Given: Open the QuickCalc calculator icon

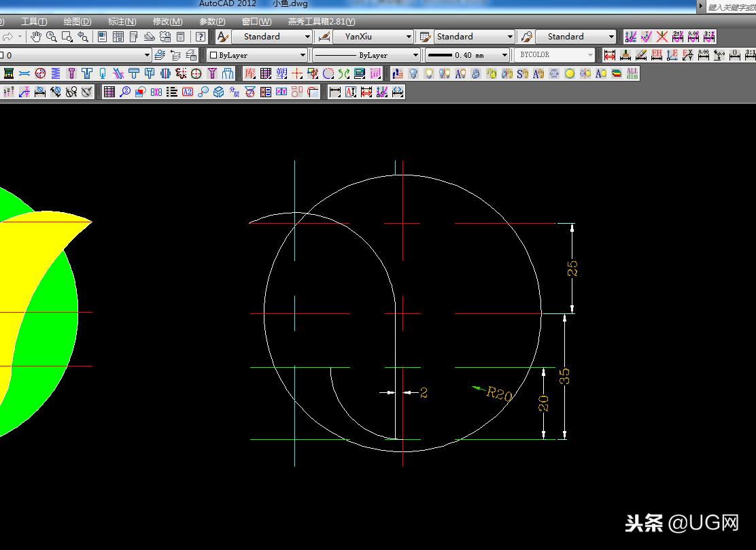Looking at the screenshot, I should click(181, 37).
